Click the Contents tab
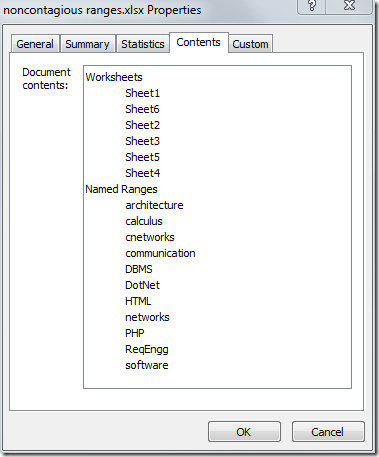This screenshot has height=457, width=379. coord(199,42)
